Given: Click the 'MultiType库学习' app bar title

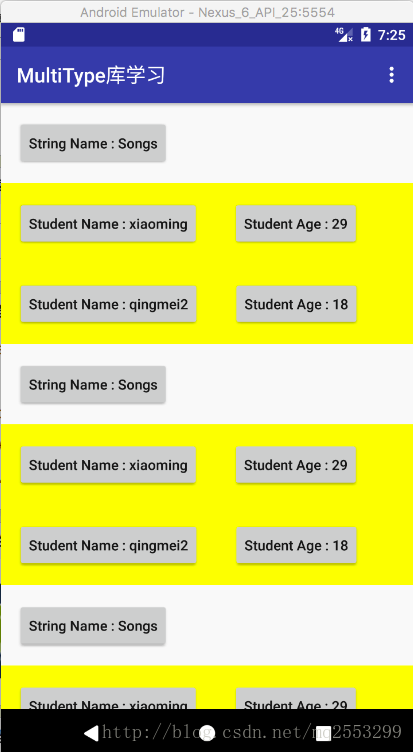Looking at the screenshot, I should coord(91,76).
